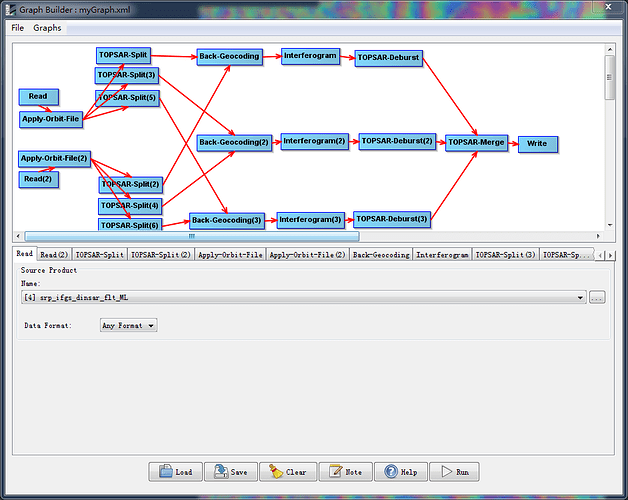Switch to the TOPSAR-Split(3) tab
Screen dimensions: 628x500
(x=505, y=255)
